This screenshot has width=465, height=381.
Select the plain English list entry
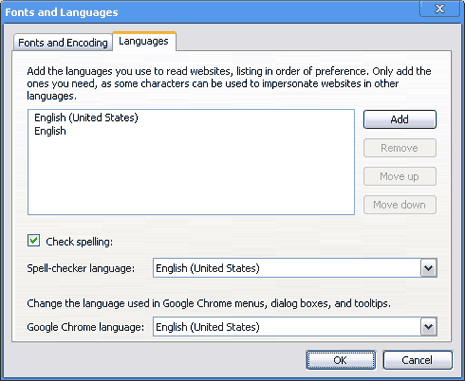[x=50, y=131]
